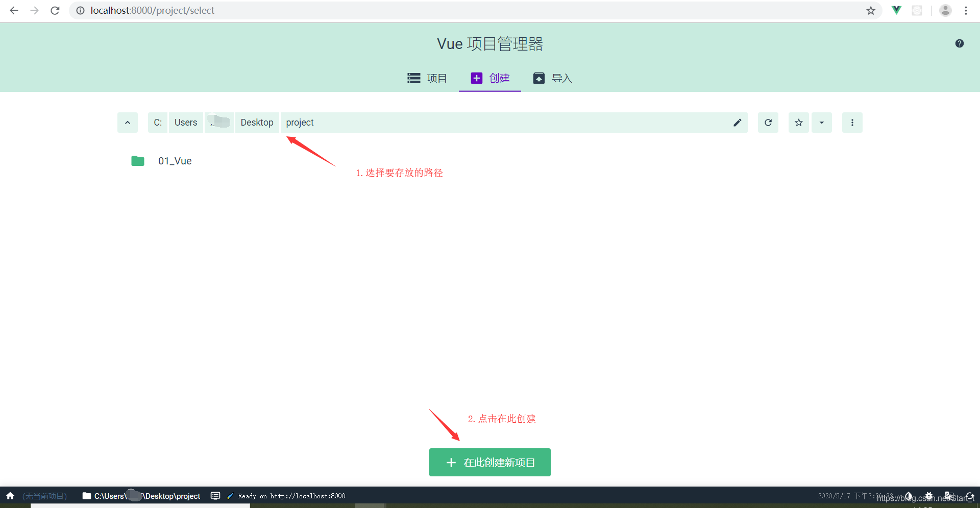Toggle the log console icon
Screen dimensions: 980x508
pyautogui.click(x=215, y=496)
